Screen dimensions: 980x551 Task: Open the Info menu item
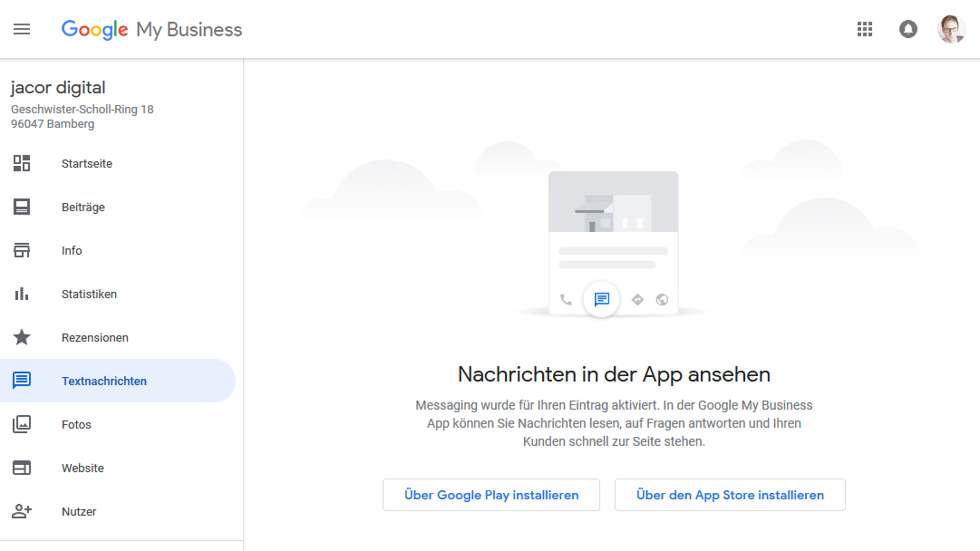[72, 251]
